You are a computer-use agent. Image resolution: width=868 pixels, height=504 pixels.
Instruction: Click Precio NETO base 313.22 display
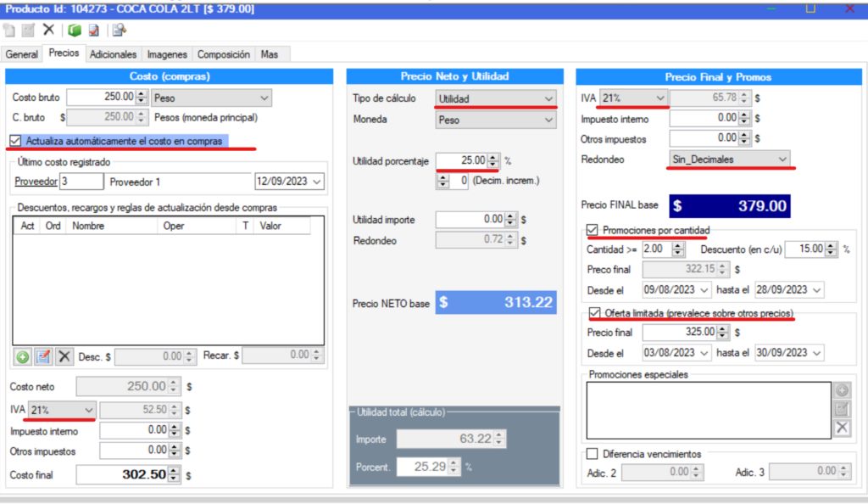click(496, 302)
